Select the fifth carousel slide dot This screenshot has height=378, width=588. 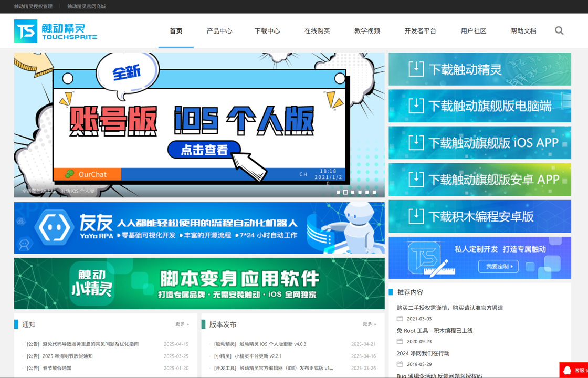point(367,192)
